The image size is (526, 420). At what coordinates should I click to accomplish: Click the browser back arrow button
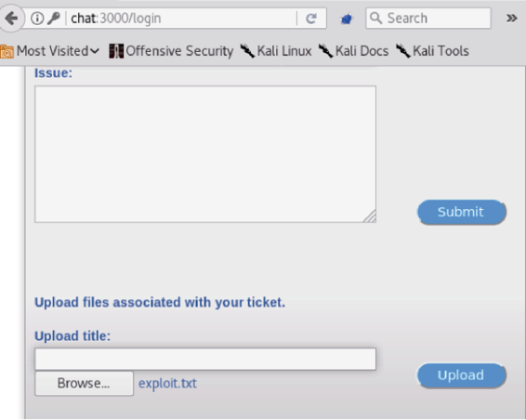coord(11,18)
